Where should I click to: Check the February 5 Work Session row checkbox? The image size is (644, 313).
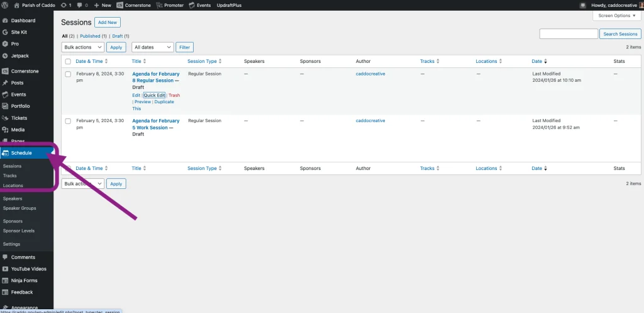68,121
